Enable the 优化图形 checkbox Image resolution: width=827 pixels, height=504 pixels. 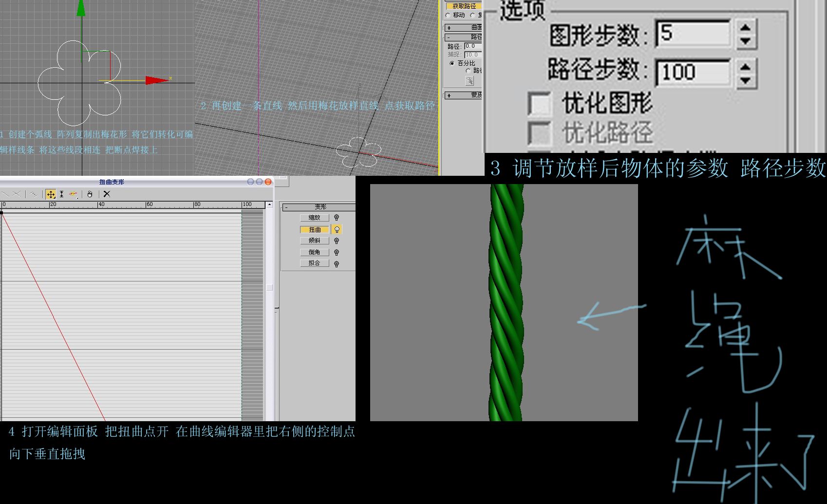[x=539, y=104]
